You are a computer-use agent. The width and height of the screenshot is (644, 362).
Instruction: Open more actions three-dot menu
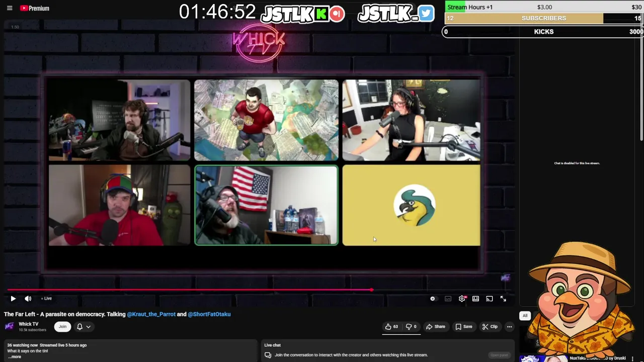point(509,327)
